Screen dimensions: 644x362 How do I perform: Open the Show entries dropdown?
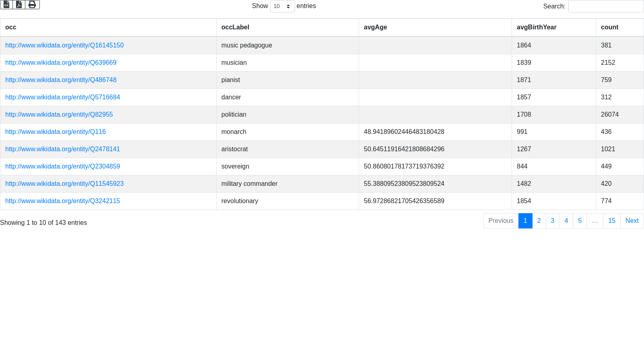tap(282, 6)
